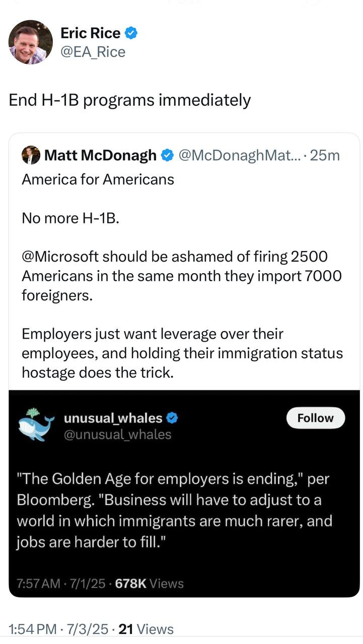
Task: Open the 21 Views analytics
Action: pos(146,629)
